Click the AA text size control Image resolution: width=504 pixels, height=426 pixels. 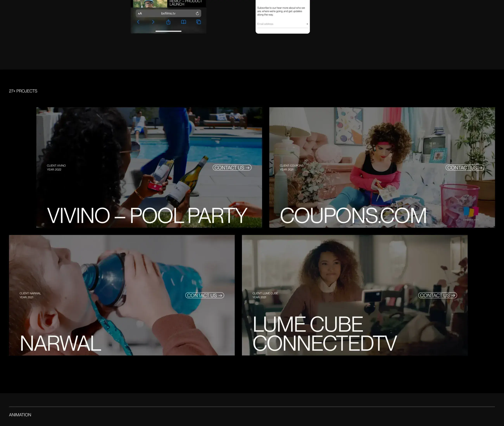click(140, 14)
